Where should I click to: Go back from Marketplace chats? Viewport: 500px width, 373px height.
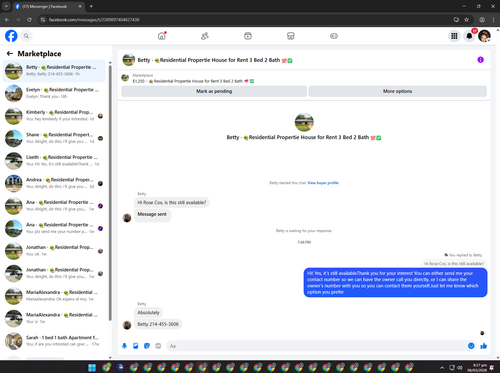[10, 53]
